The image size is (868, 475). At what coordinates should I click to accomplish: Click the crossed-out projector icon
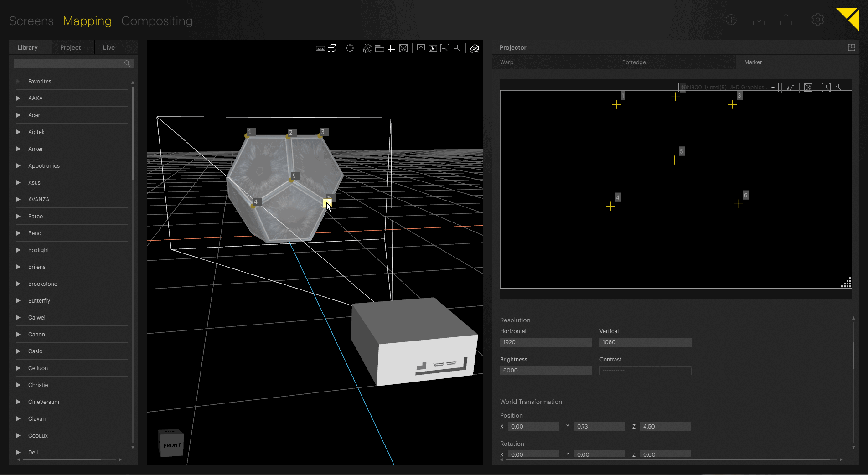[x=367, y=48]
